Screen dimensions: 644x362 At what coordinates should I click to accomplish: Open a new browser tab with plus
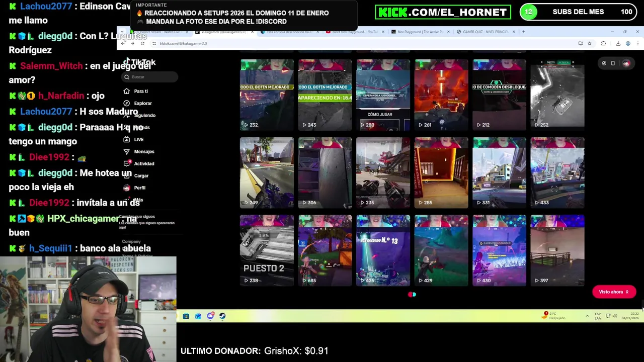click(x=523, y=32)
